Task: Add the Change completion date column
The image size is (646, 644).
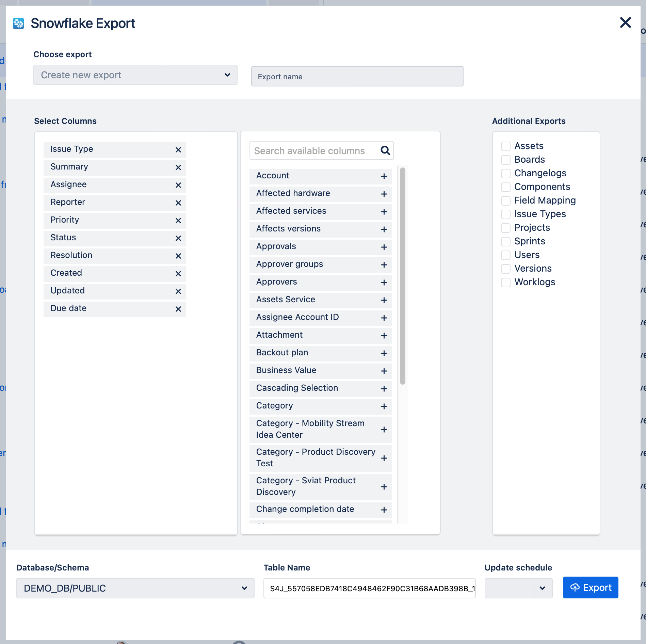Action: click(x=384, y=510)
